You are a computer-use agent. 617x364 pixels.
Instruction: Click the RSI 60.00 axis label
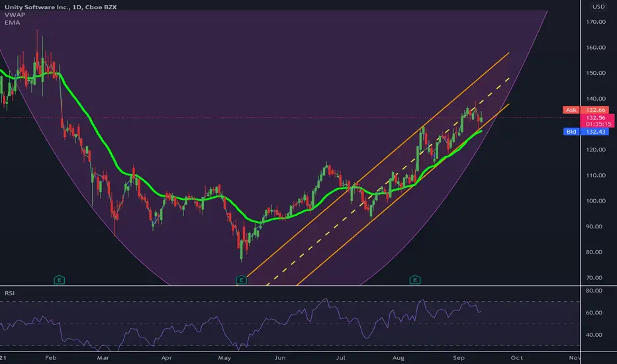(x=594, y=312)
